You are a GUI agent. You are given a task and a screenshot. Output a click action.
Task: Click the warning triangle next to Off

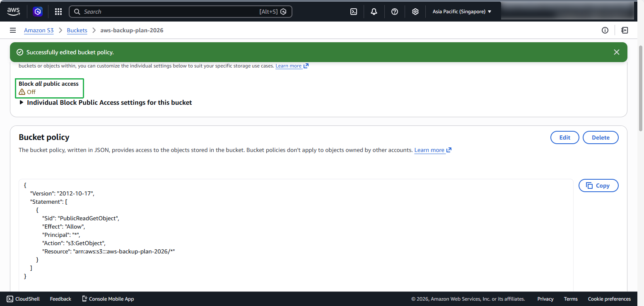(22, 92)
